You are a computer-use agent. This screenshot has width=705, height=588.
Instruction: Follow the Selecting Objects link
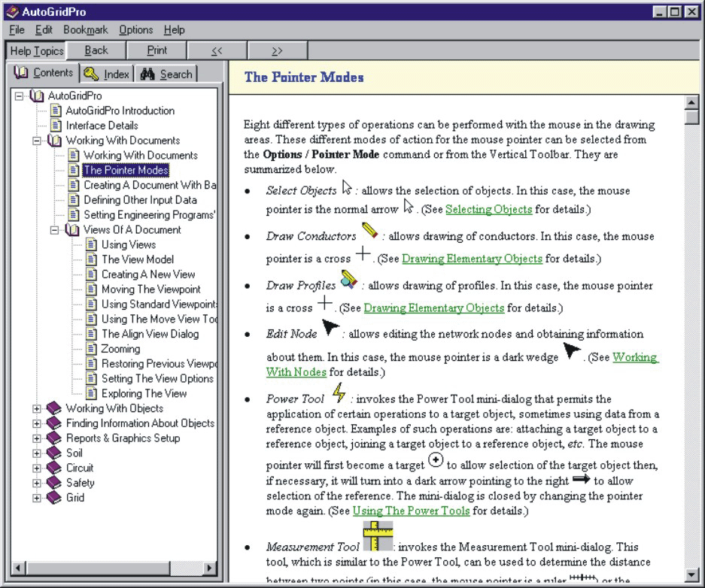point(489,209)
